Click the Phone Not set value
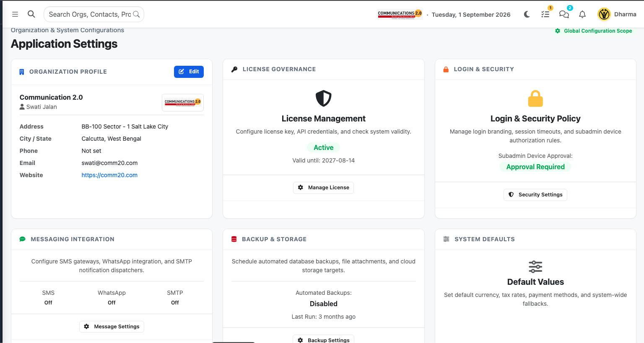The height and width of the screenshot is (343, 644). pos(91,151)
